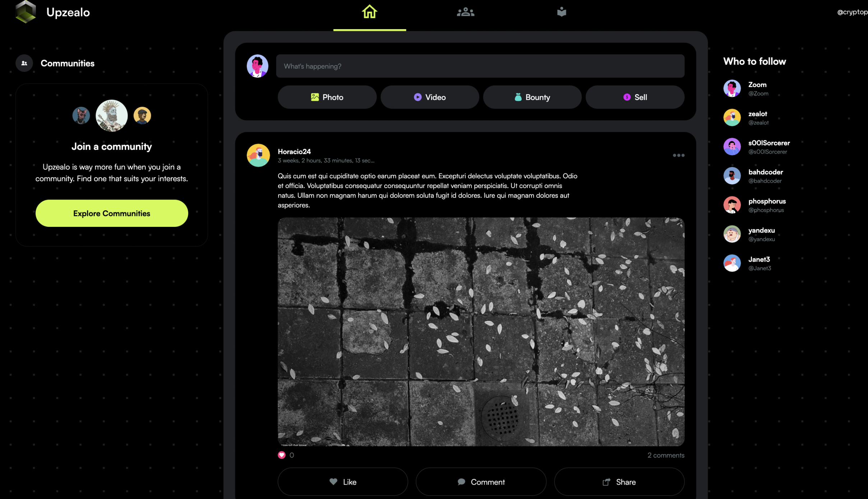
Task: Open the Home feed tab
Action: click(369, 12)
